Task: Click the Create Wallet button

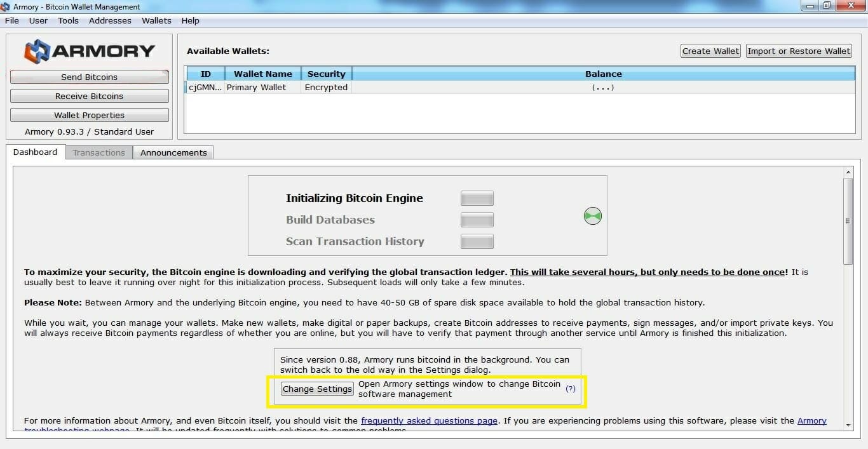Action: pos(710,51)
